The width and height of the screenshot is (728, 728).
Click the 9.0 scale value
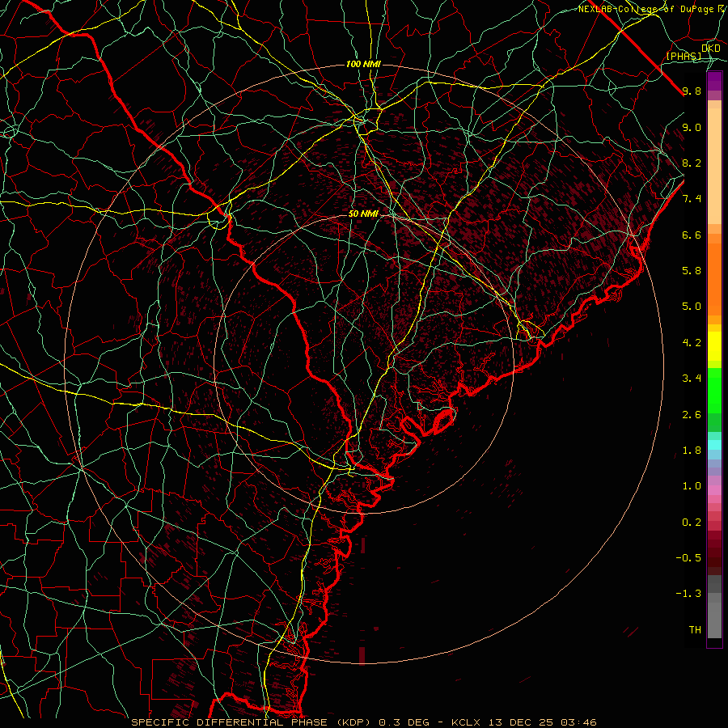pyautogui.click(x=692, y=127)
